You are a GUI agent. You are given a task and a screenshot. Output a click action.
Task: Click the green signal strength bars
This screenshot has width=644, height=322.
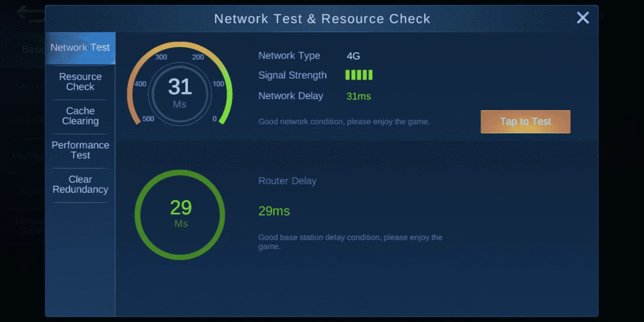pos(359,75)
